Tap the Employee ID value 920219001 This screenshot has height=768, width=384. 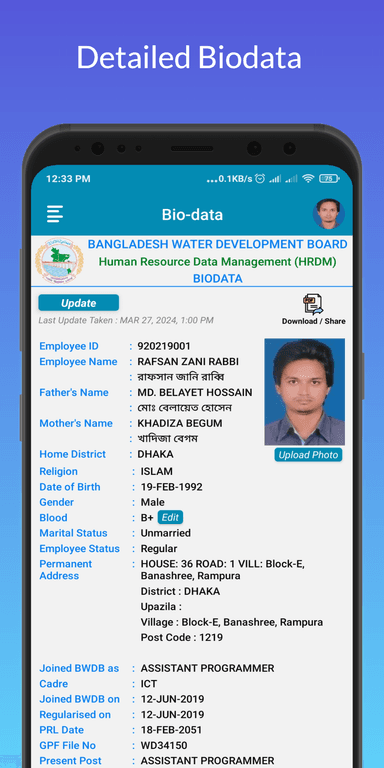coord(164,346)
